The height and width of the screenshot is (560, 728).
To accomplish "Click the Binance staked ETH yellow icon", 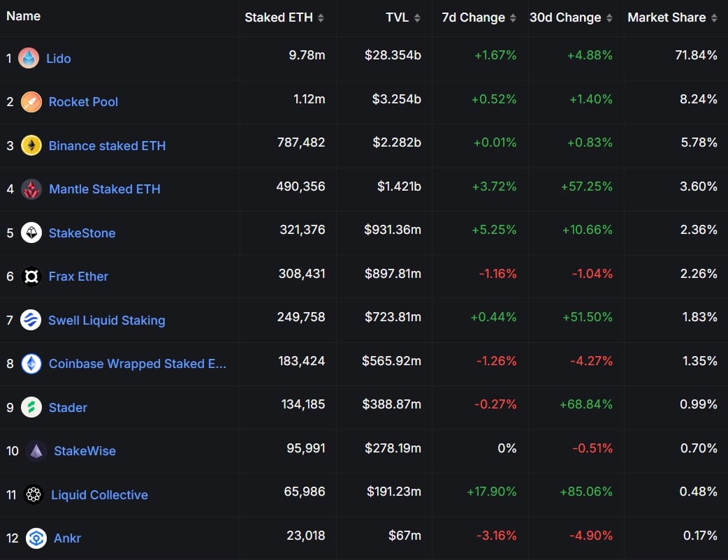I will pos(31,145).
